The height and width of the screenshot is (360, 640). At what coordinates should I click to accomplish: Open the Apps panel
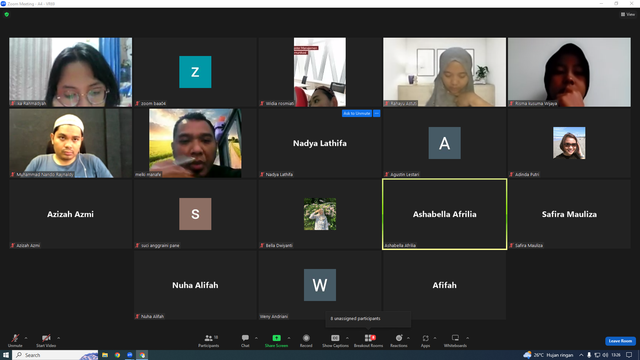[x=425, y=340]
